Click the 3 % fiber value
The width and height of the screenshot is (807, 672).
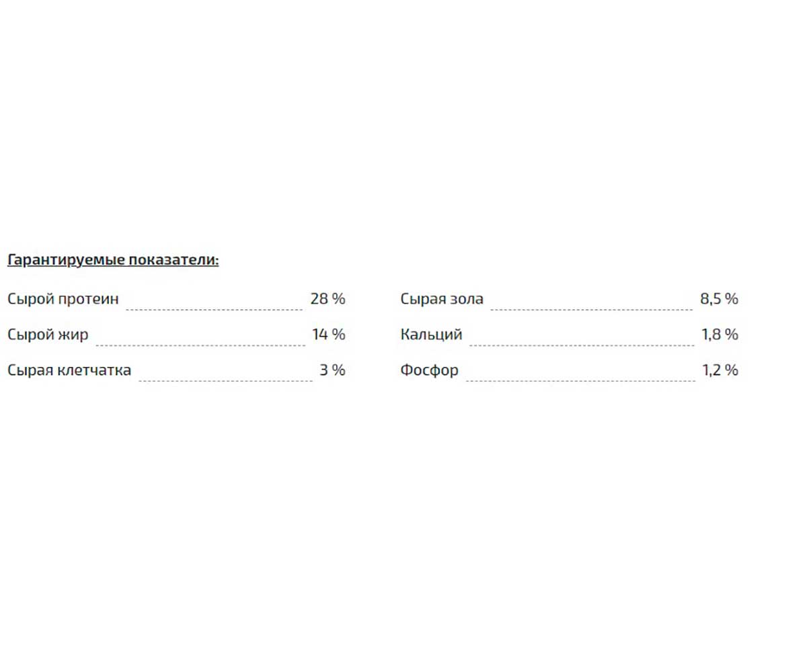point(332,370)
